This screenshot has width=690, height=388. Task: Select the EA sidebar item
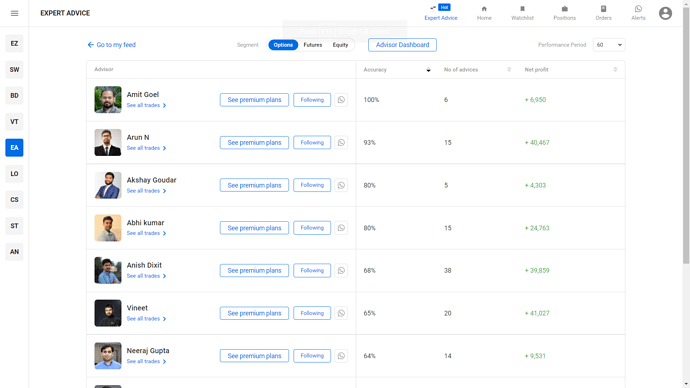click(15, 148)
